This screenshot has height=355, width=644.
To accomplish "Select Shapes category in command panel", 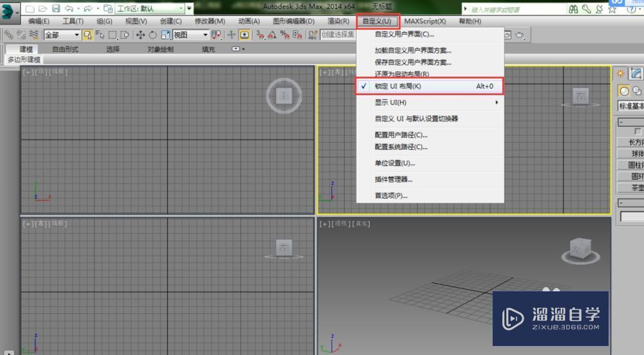I will point(637,91).
